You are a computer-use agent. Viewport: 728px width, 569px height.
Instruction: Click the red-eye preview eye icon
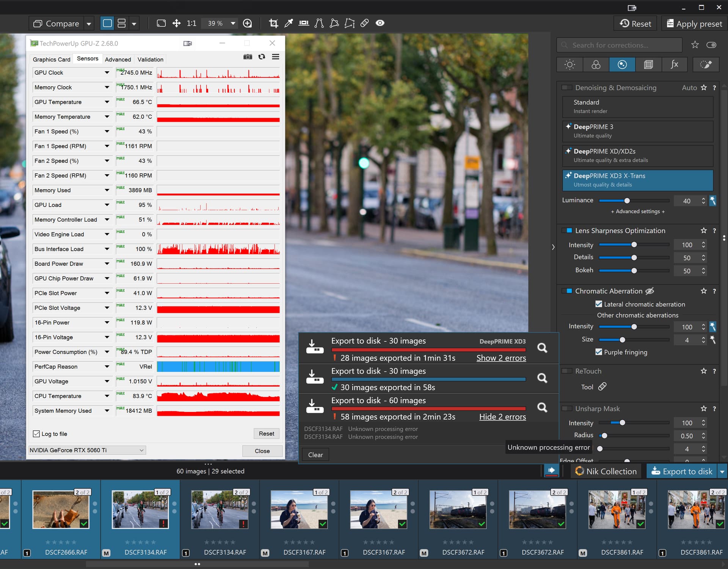pos(380,23)
